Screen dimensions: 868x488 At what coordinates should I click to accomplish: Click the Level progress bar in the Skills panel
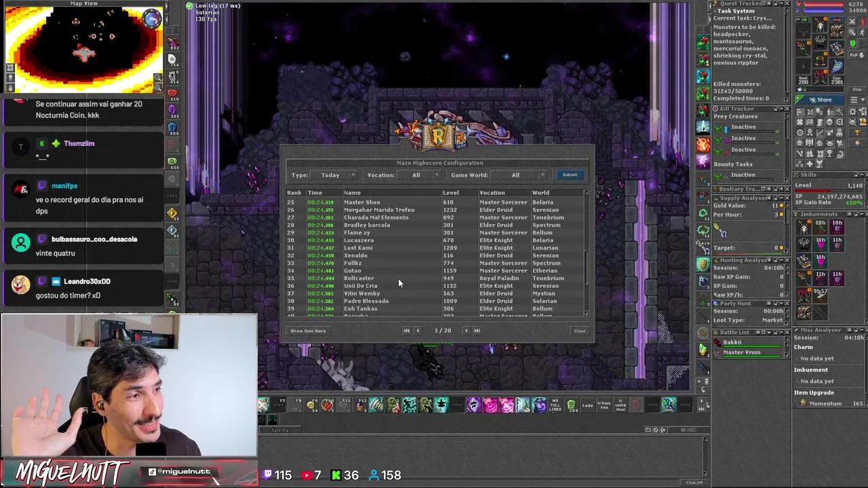click(827, 191)
